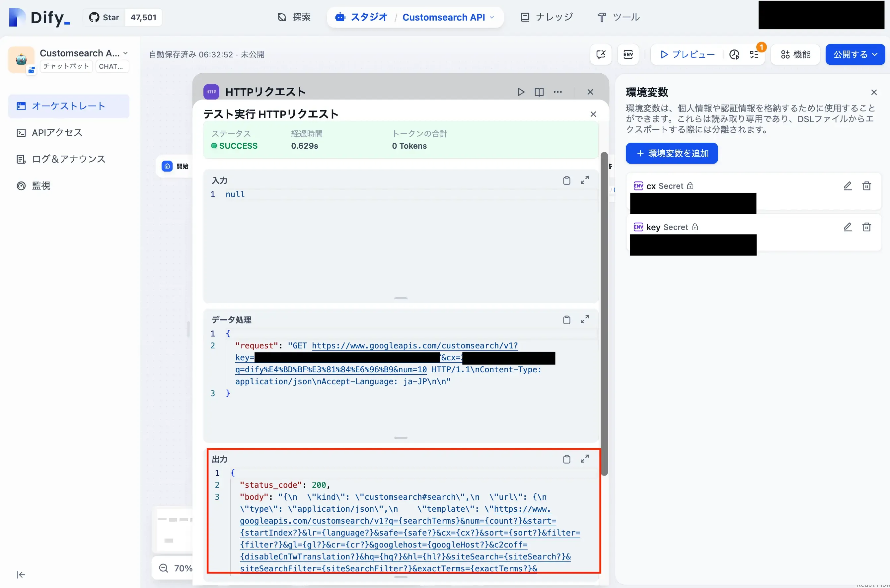The image size is (890, 588).
Task: Copy the 入力 section content
Action: pyautogui.click(x=567, y=181)
